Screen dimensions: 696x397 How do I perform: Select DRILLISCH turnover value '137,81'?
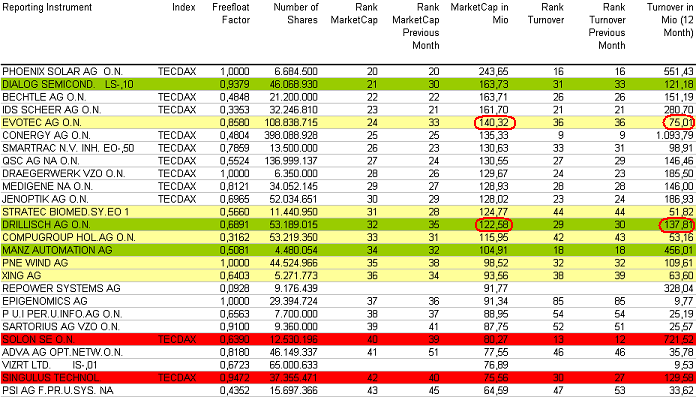[678, 225]
